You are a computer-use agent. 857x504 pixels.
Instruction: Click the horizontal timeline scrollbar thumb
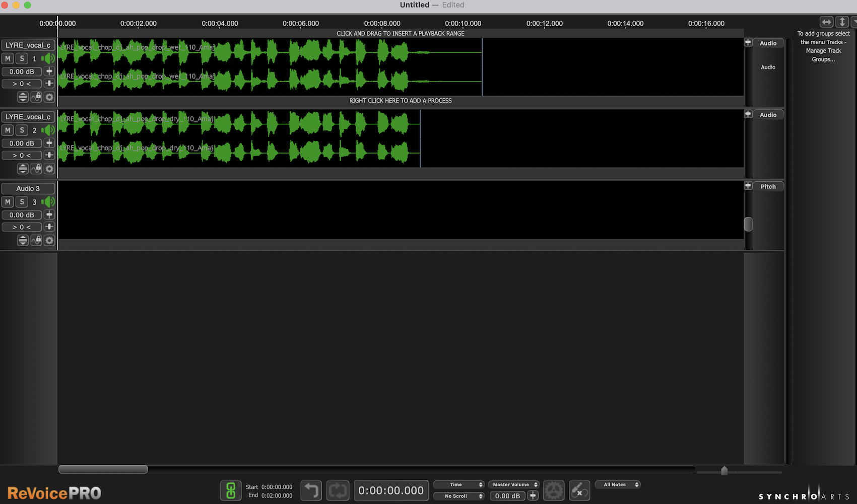[103, 469]
